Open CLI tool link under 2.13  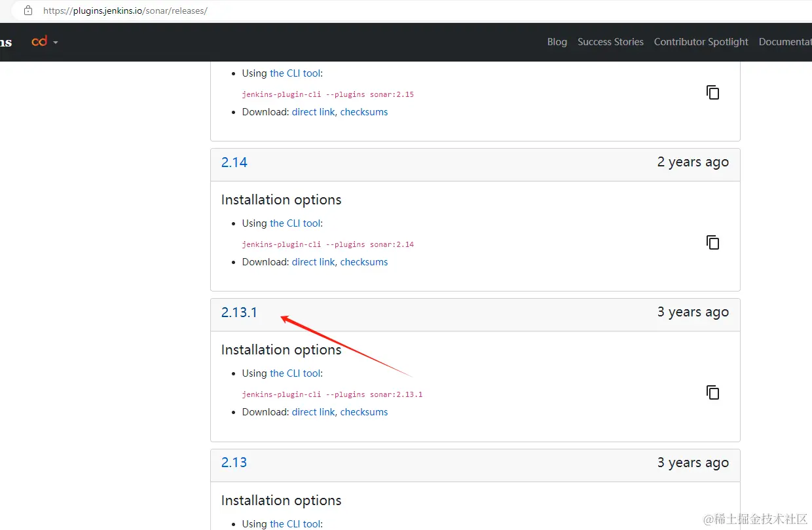tap(295, 523)
